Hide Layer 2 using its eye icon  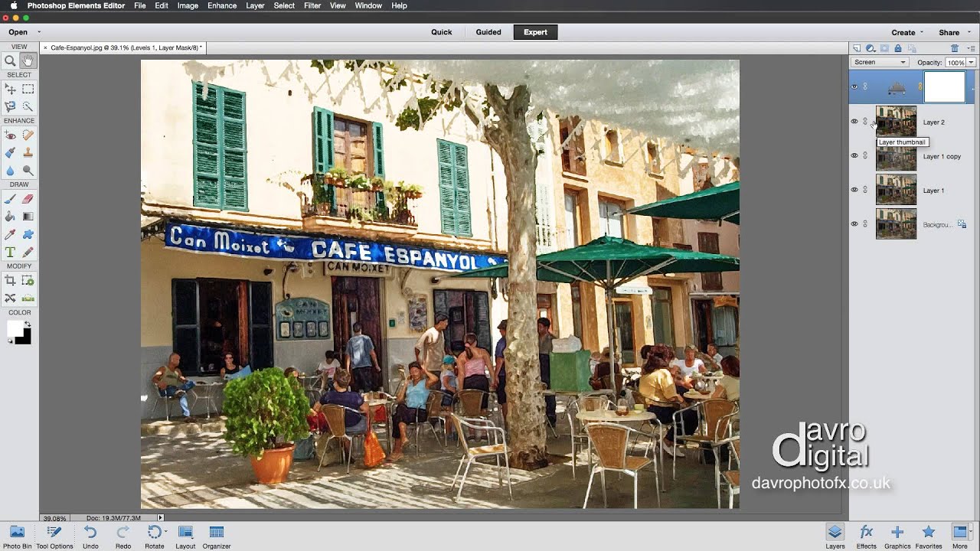[x=854, y=122]
